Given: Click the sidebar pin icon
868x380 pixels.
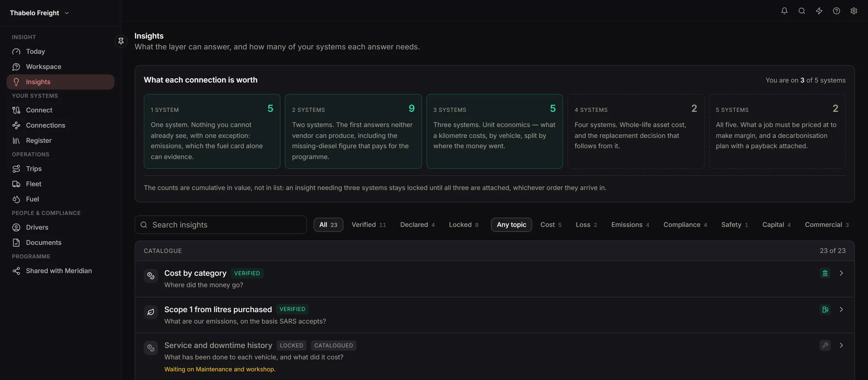Looking at the screenshot, I should (x=121, y=41).
